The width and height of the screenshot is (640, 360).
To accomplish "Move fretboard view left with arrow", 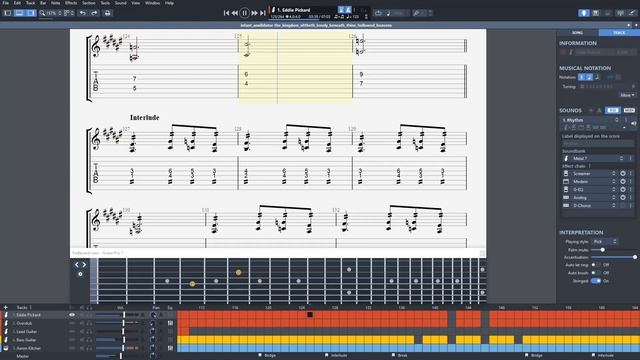I will (76, 265).
